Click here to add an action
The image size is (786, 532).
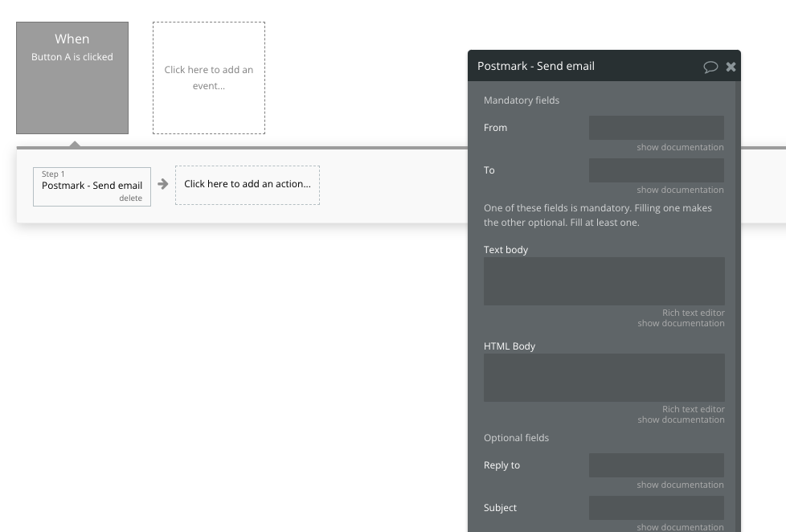click(x=248, y=184)
